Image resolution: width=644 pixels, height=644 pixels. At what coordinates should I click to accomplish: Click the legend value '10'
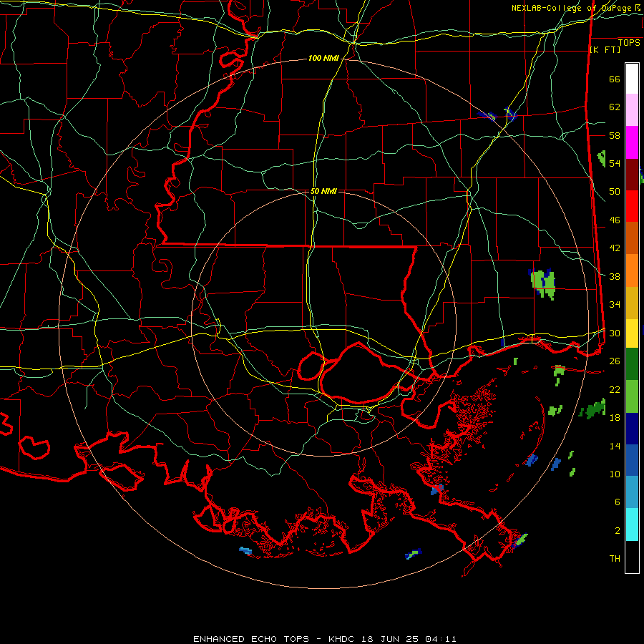click(x=615, y=474)
